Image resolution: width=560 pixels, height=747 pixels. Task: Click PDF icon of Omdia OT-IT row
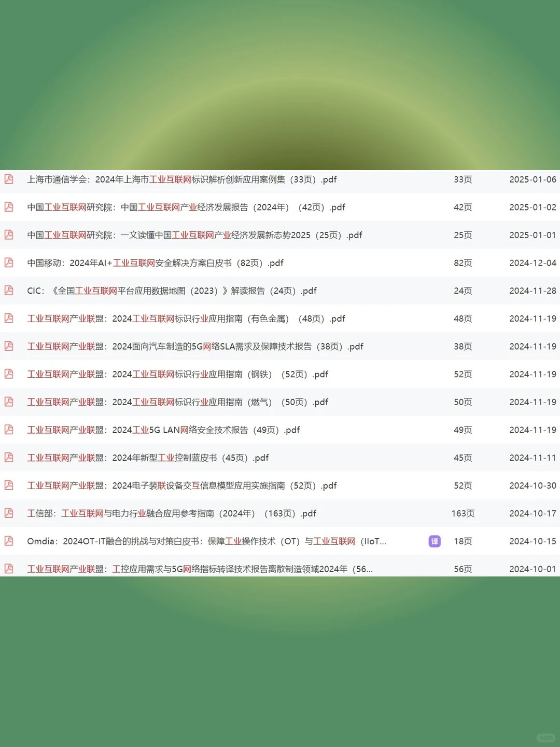point(9,541)
